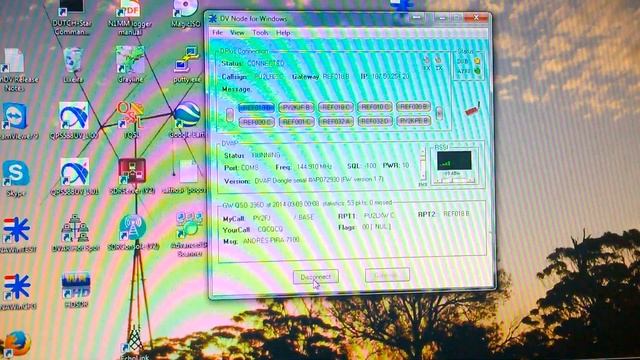The width and height of the screenshot is (640, 360).
Task: Click the Disconnect button
Action: pos(316,277)
